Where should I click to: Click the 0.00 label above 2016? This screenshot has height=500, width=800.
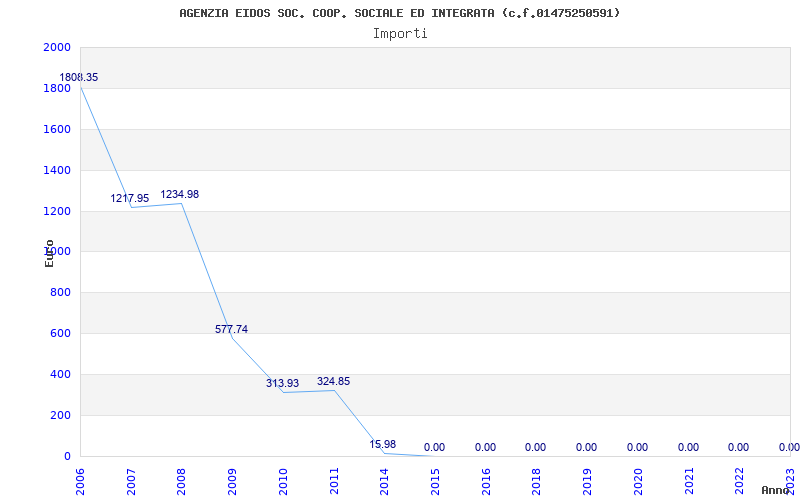(x=485, y=448)
